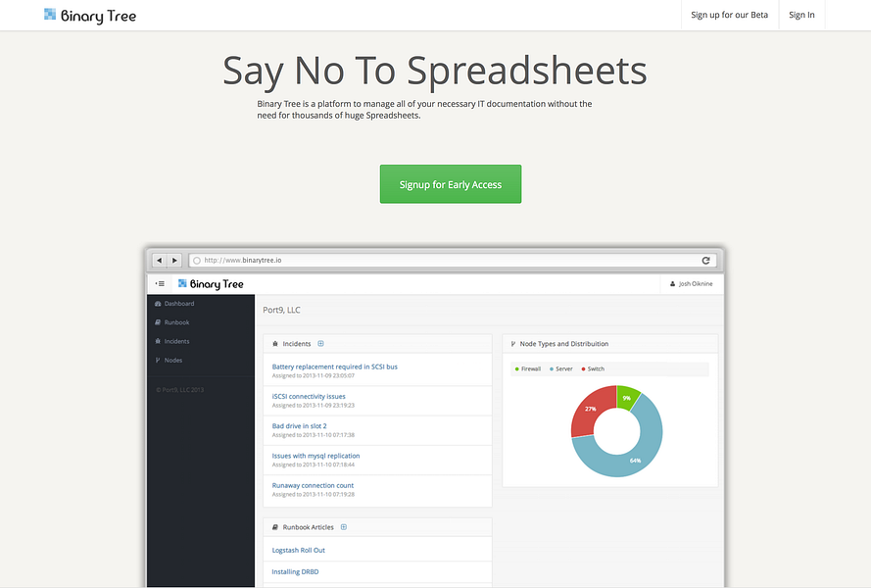Click the Binary Tree logo in header

tap(90, 16)
